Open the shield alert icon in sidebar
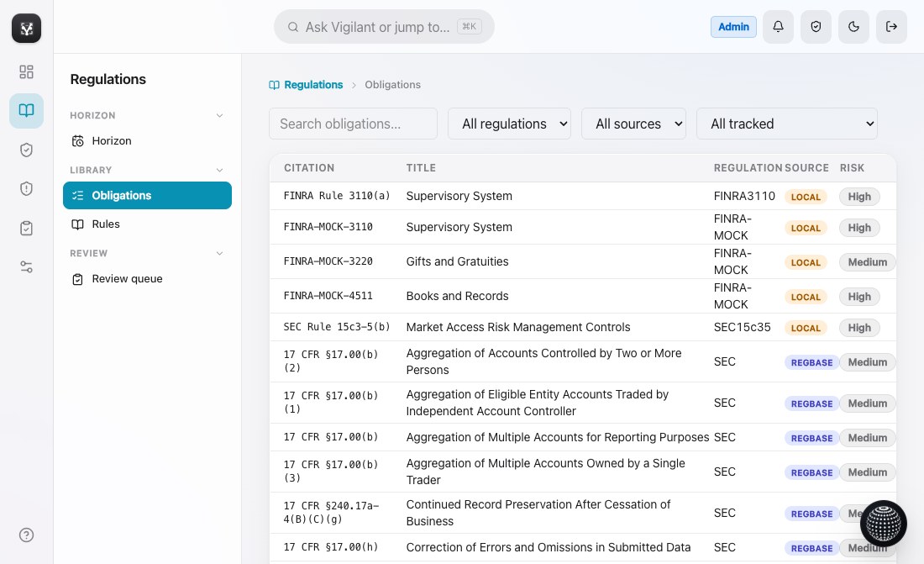924x564 pixels. coord(27,189)
